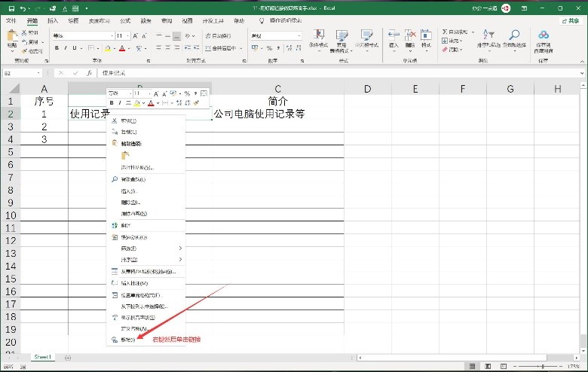Open the Name Box dropdown arrow
The image size is (588, 372).
[x=38, y=73]
